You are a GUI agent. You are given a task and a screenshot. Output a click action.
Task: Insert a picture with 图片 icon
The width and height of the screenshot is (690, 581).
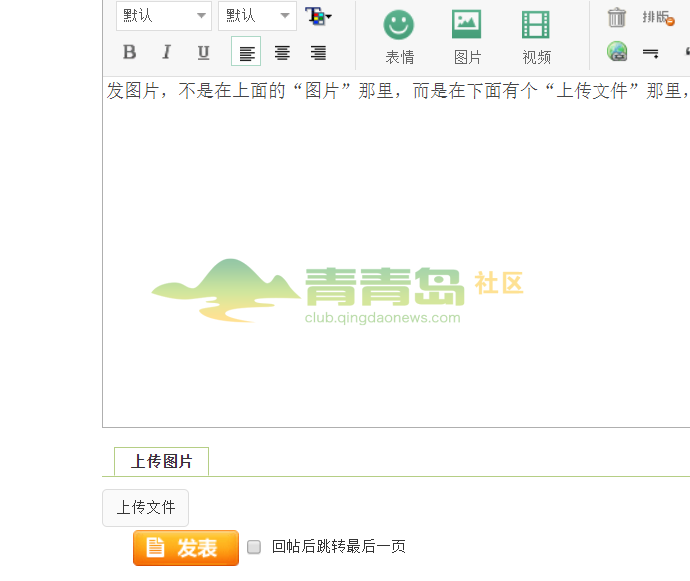467,37
